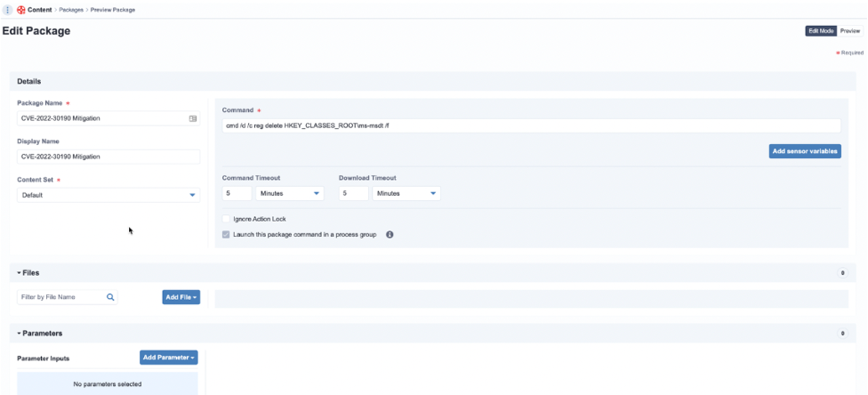Open the Content Set Default dropdown
This screenshot has height=395, width=868.
108,195
